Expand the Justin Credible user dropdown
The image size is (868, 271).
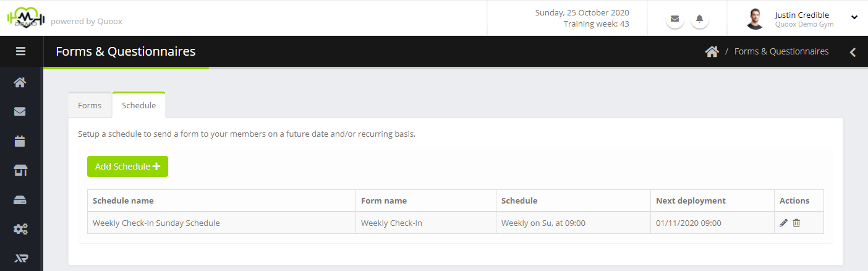pyautogui.click(x=854, y=17)
